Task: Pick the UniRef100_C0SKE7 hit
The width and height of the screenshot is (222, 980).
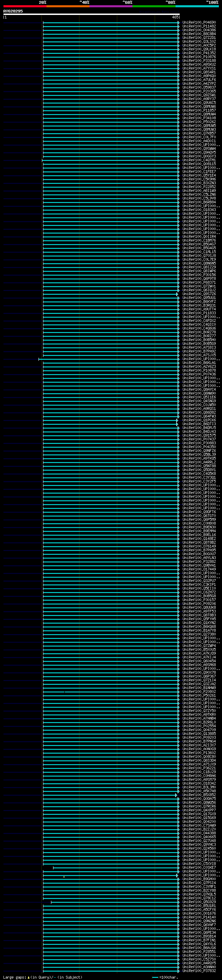Action: click(199, 867)
